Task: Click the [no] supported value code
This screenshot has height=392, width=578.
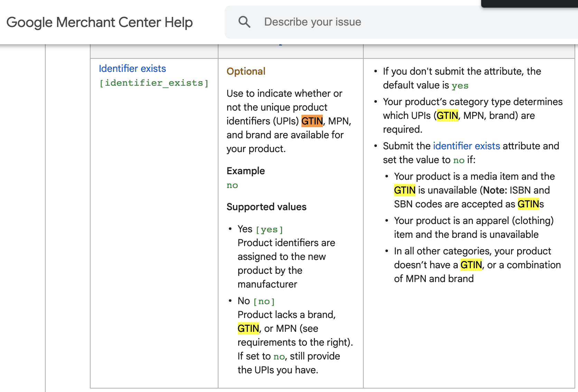Action: [x=264, y=301]
